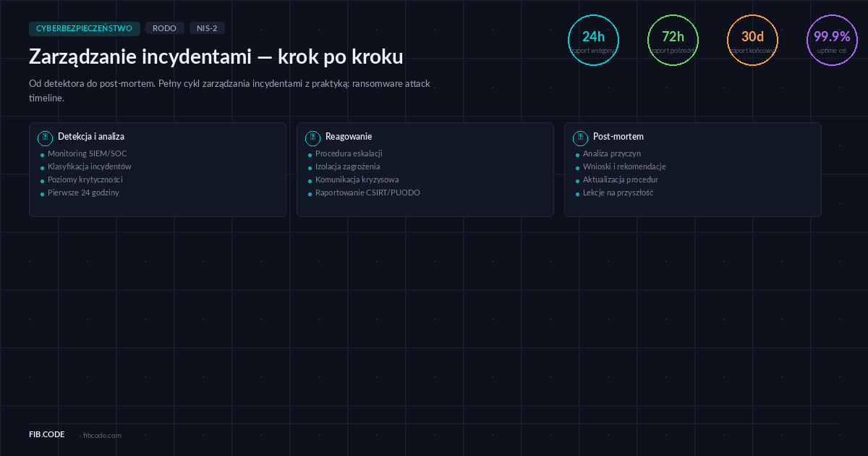Click the 24h circular indicator
This screenshot has height=456, width=868.
click(593, 40)
